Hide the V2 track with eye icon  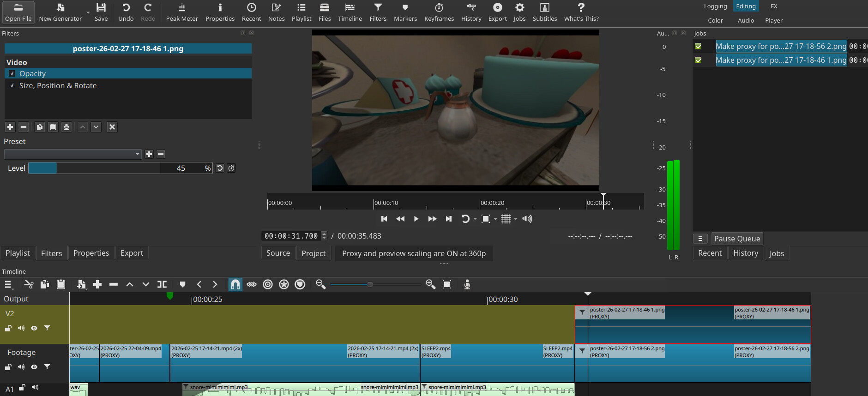point(34,328)
